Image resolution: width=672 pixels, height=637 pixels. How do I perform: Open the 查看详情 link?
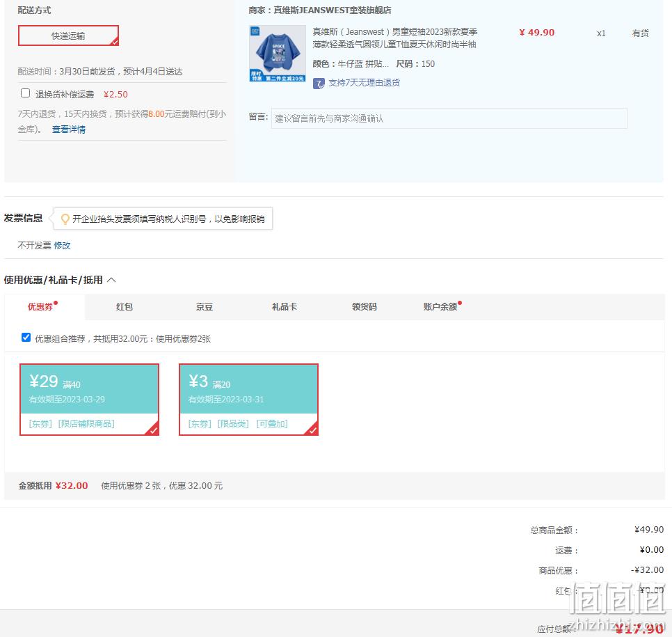69,129
